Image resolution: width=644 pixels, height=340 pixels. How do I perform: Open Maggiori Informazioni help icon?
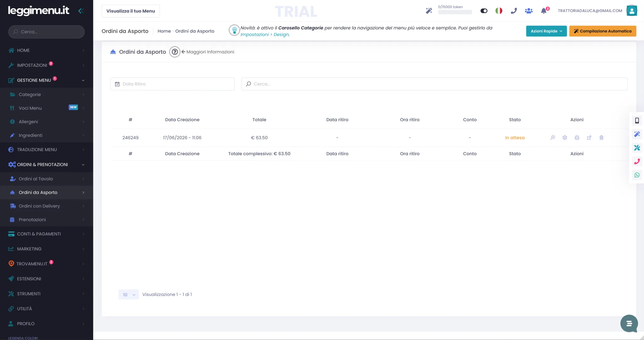(175, 52)
